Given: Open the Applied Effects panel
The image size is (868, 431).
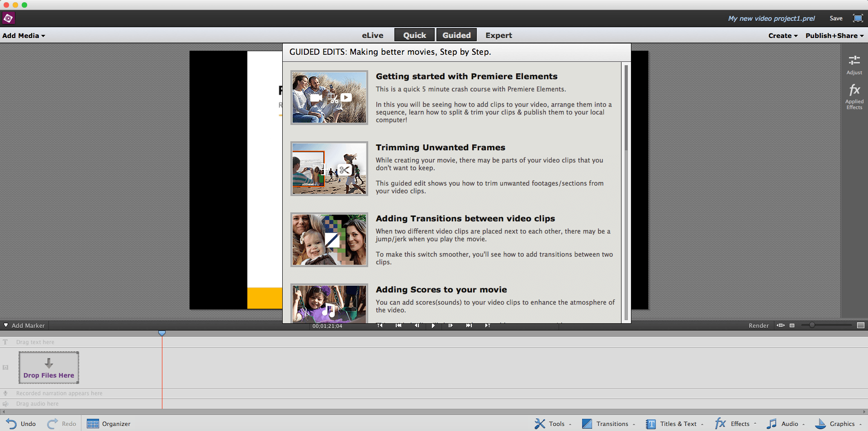Looking at the screenshot, I should tap(854, 96).
